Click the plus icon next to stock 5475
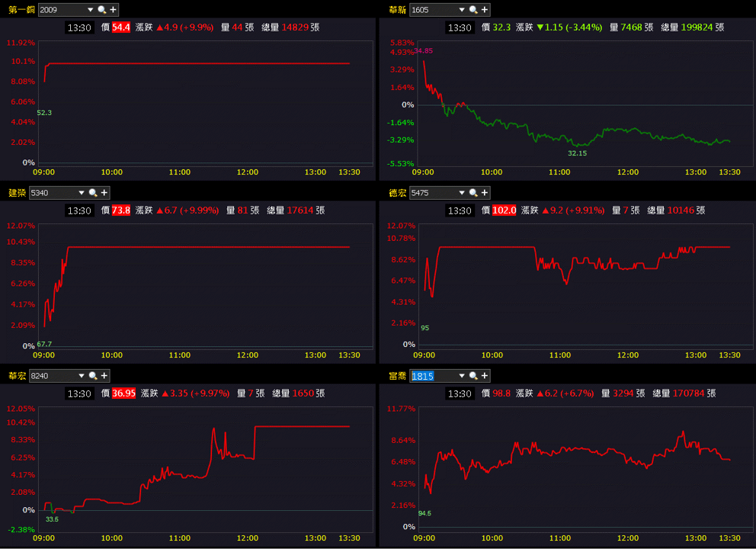 point(485,193)
